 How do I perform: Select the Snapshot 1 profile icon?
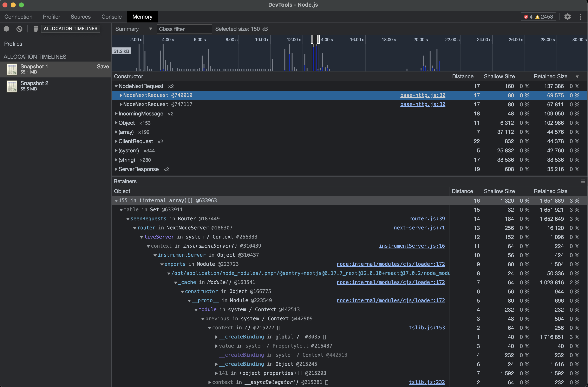12,69
